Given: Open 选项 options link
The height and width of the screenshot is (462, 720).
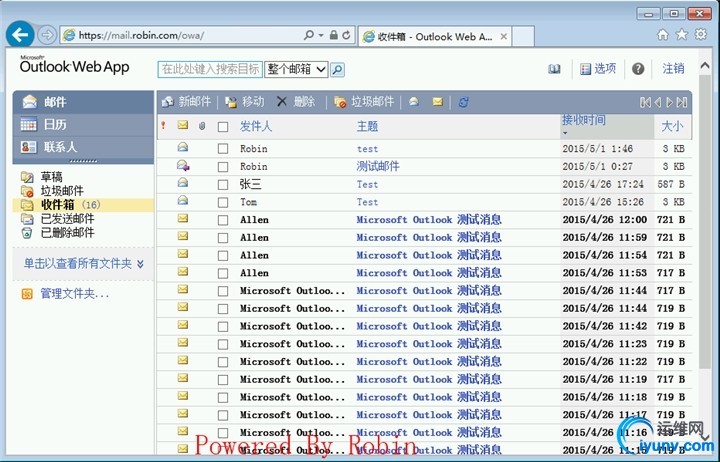Looking at the screenshot, I should (598, 69).
